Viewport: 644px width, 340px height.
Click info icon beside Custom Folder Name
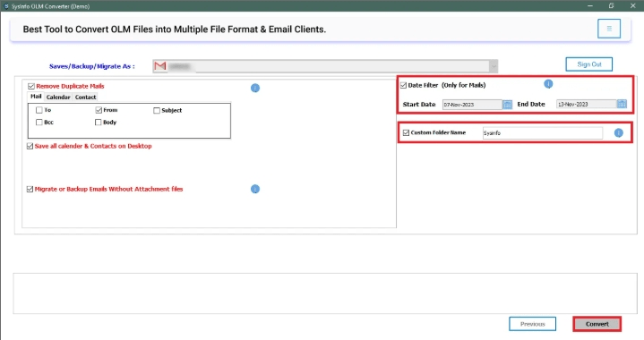619,133
